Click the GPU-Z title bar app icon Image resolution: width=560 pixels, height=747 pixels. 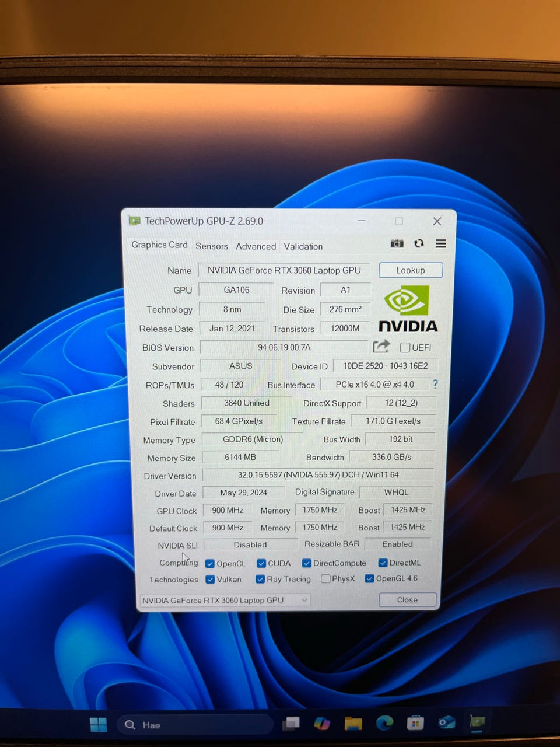(135, 221)
